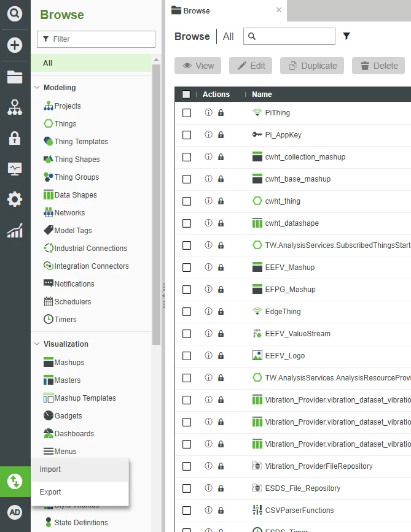Open the project hierarchy icon in rail
The height and width of the screenshot is (532, 411).
pyautogui.click(x=15, y=107)
